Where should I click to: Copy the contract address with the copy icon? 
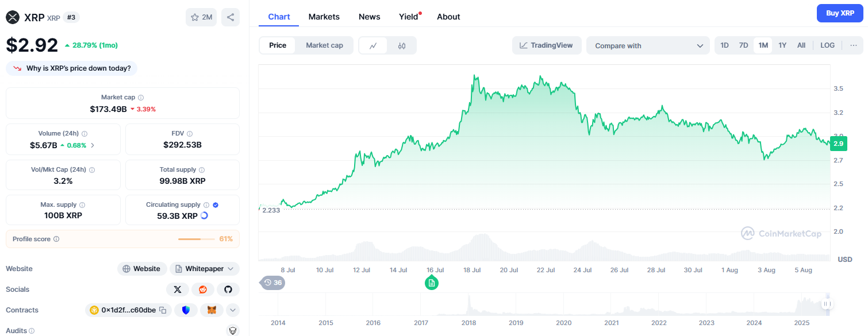(x=163, y=310)
